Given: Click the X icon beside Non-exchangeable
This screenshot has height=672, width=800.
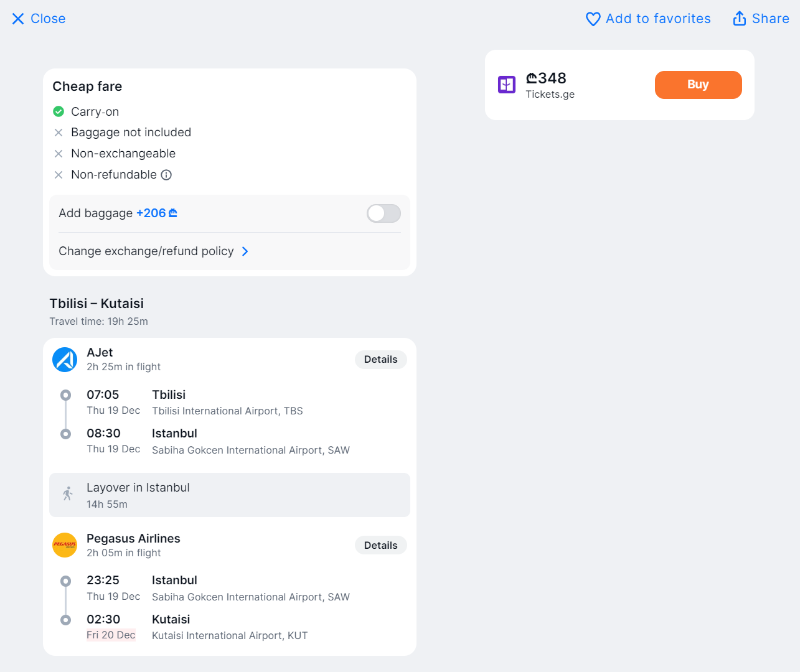Looking at the screenshot, I should pyautogui.click(x=59, y=154).
